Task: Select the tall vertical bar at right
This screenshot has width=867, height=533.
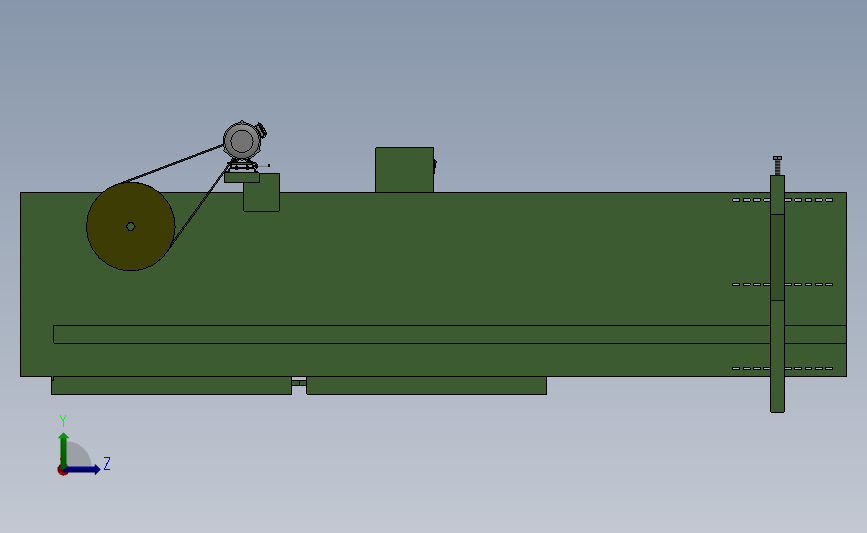Action: pyautogui.click(x=777, y=294)
